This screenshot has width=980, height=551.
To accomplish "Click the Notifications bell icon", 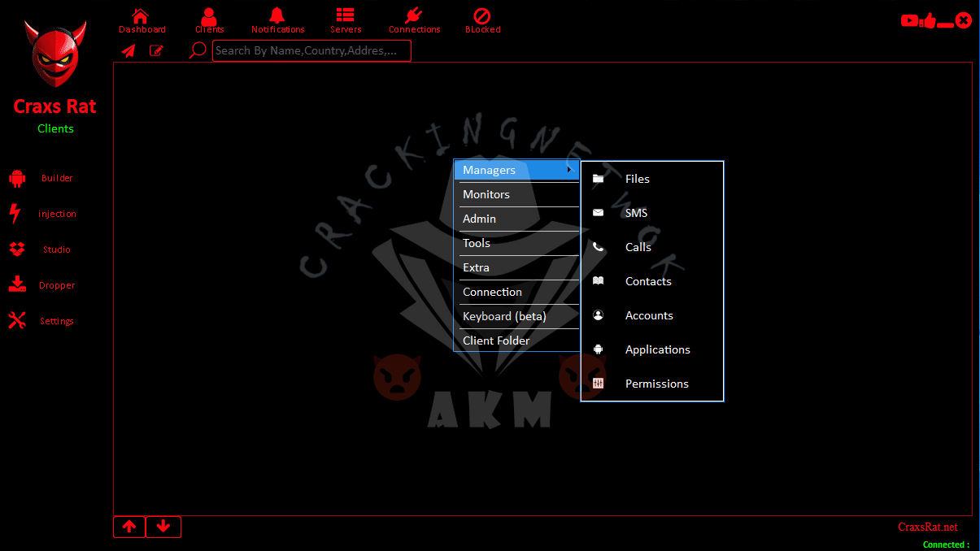I will tap(277, 16).
